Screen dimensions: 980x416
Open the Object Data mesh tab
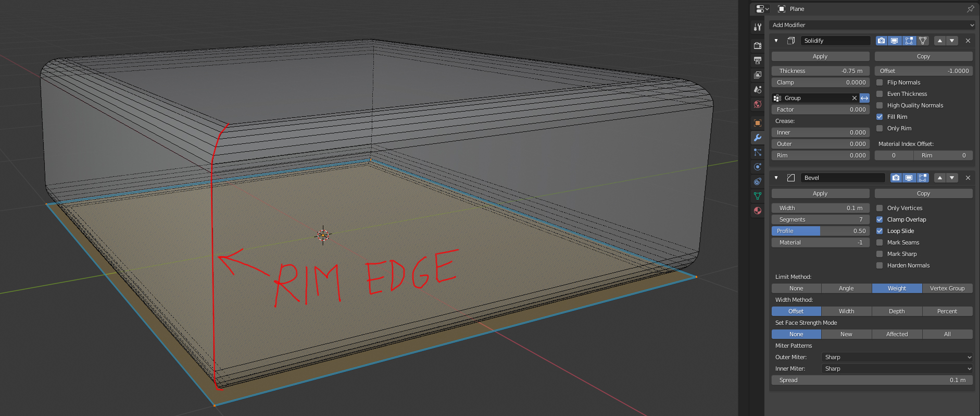tap(758, 196)
